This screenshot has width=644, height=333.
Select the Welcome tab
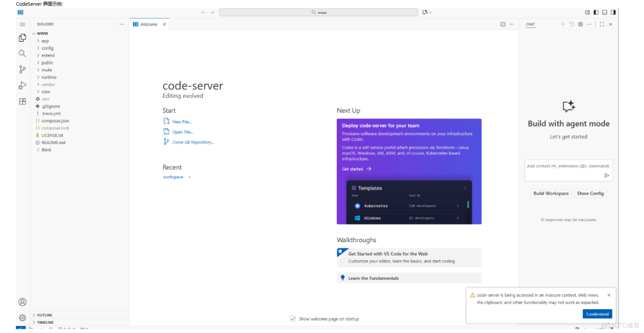coord(149,24)
